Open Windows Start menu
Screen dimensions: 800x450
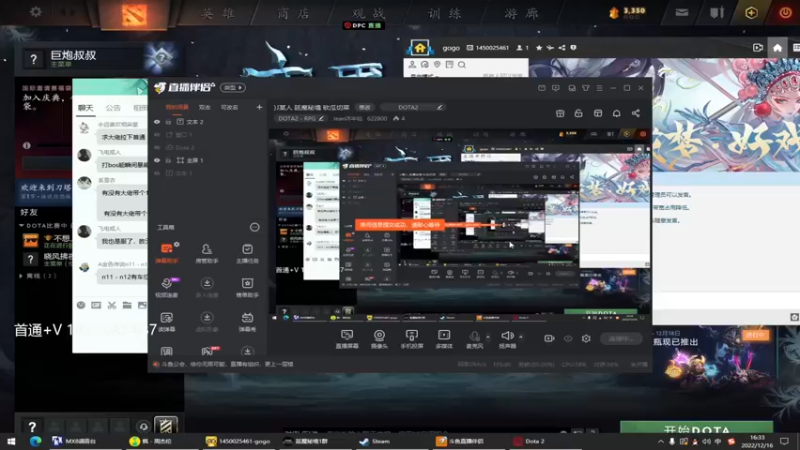pos(11,441)
